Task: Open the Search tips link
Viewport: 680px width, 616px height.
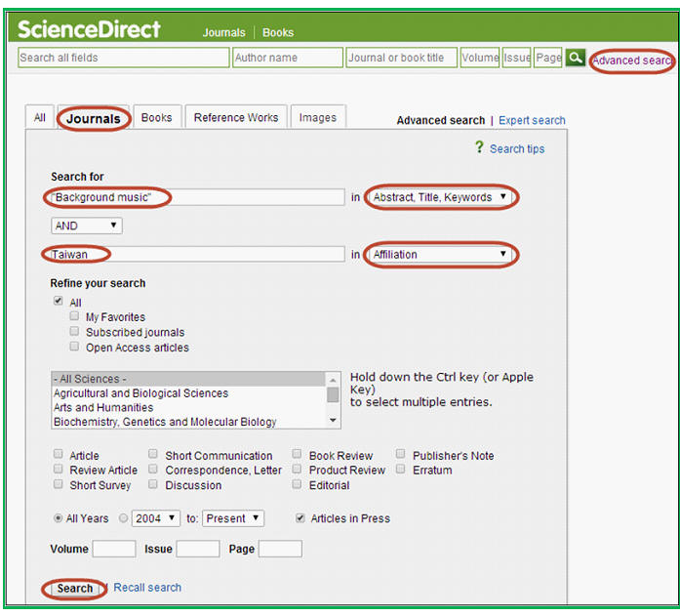Action: pyautogui.click(x=517, y=148)
